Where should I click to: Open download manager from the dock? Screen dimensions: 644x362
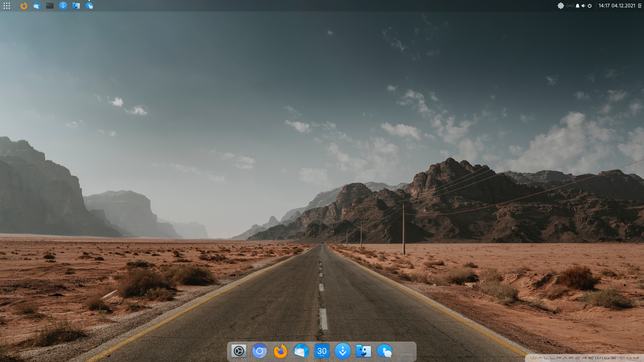click(x=343, y=351)
